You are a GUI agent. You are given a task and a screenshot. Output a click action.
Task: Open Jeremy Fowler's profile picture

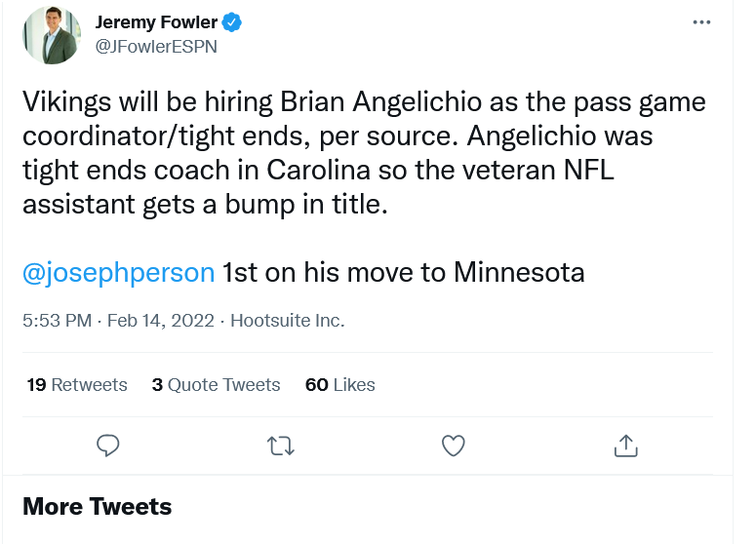point(51,35)
